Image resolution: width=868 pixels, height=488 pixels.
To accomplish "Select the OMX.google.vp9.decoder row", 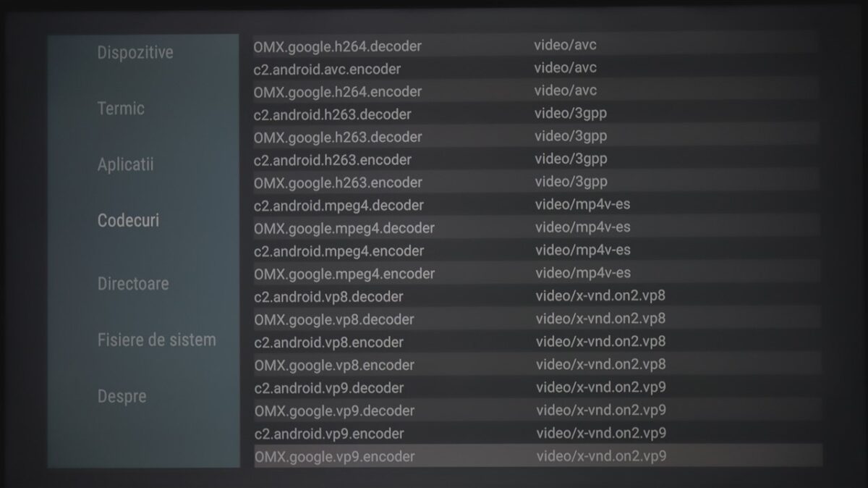I will (x=334, y=411).
